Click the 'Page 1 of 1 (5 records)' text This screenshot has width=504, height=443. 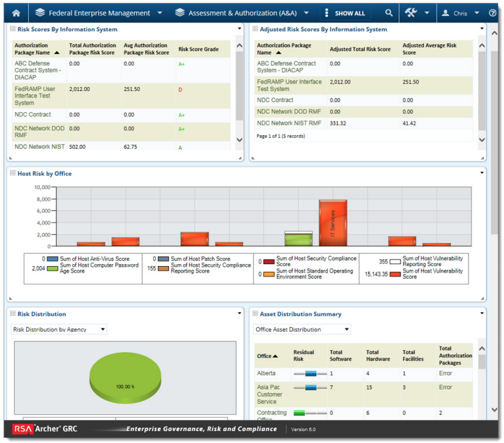coord(281,136)
